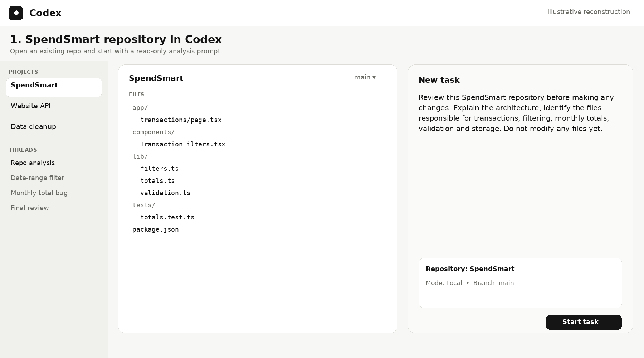This screenshot has width=644, height=358.
Task: Open TransactionFilters.tsx file
Action: coord(182,144)
